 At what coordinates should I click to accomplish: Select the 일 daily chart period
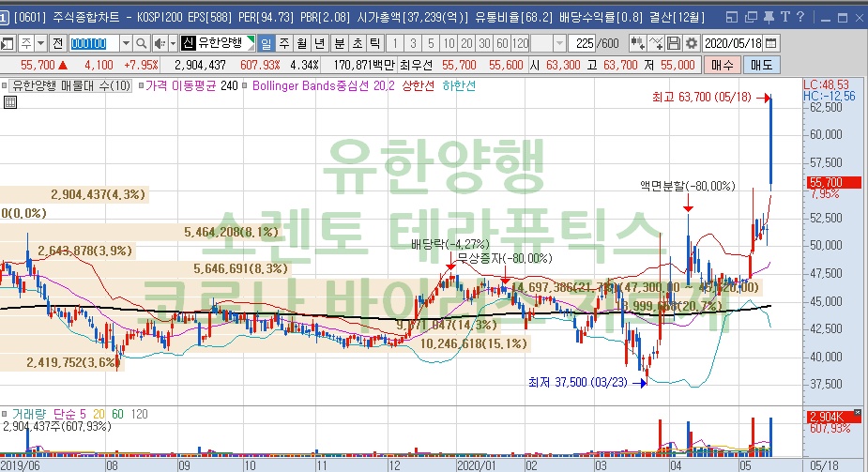coord(266,43)
